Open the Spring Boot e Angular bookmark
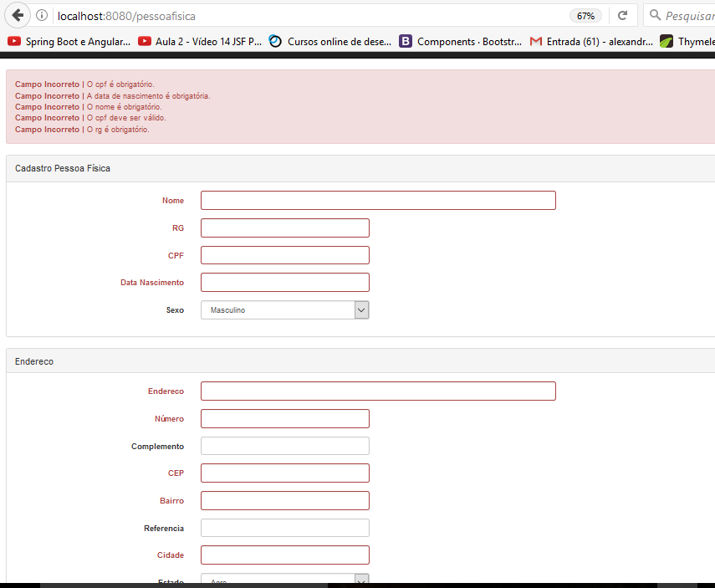Viewport: 715px width, 588px height. click(69, 42)
